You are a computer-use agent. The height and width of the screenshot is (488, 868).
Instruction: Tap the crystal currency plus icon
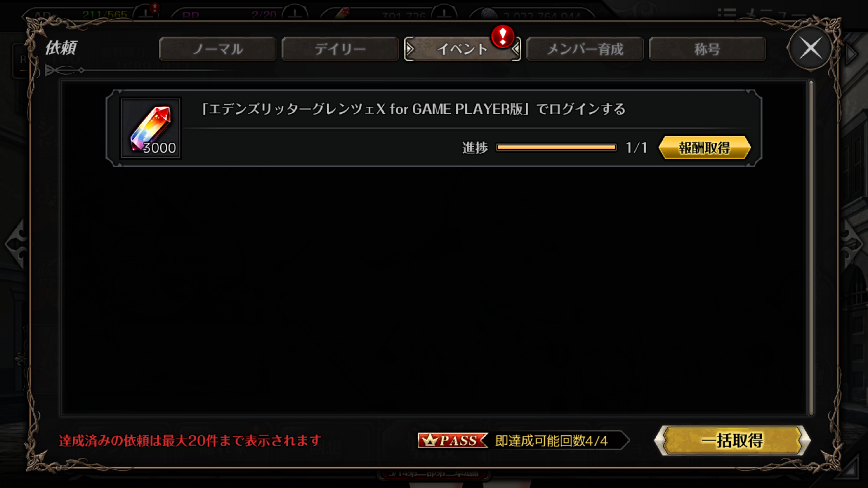pyautogui.click(x=444, y=14)
